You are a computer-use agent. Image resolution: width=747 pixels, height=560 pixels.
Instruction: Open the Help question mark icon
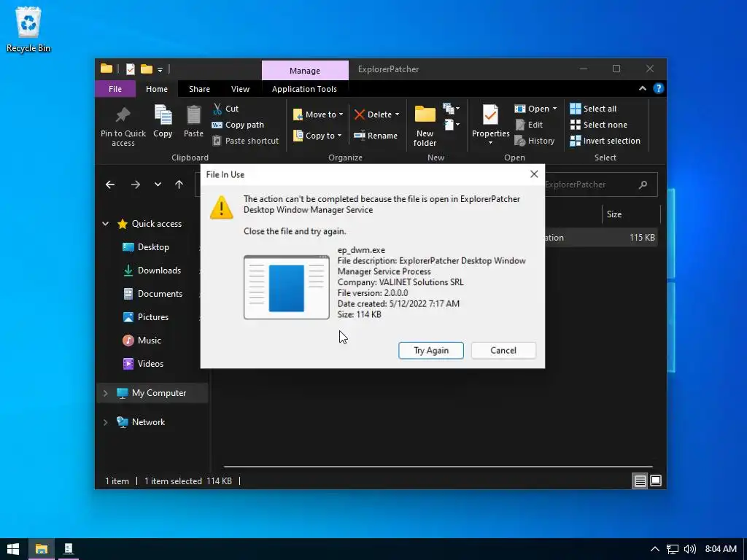tap(659, 88)
